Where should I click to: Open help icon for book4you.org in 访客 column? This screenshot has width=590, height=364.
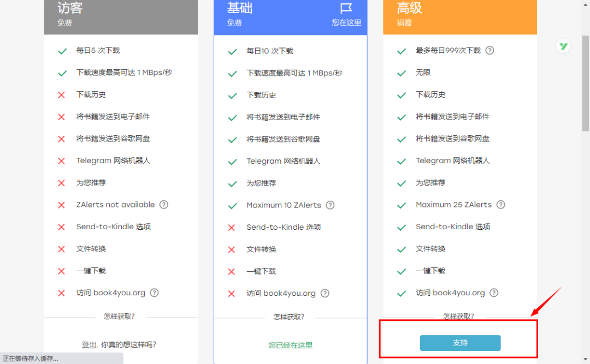click(154, 293)
